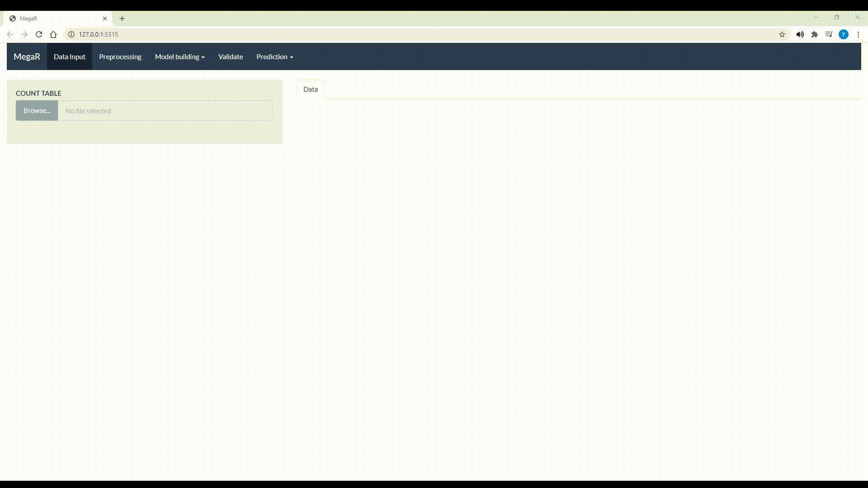
Task: Click the browser settings kebab menu icon
Action: [x=858, y=34]
